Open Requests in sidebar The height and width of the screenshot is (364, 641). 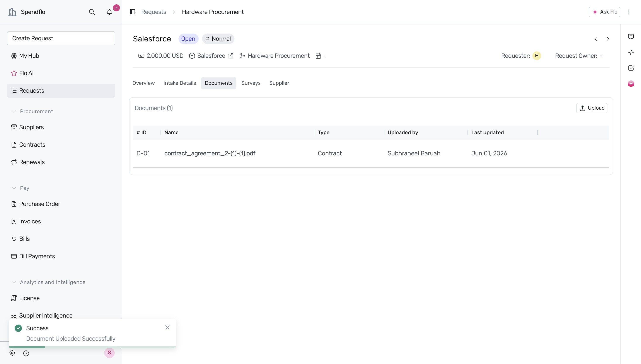pos(61,91)
